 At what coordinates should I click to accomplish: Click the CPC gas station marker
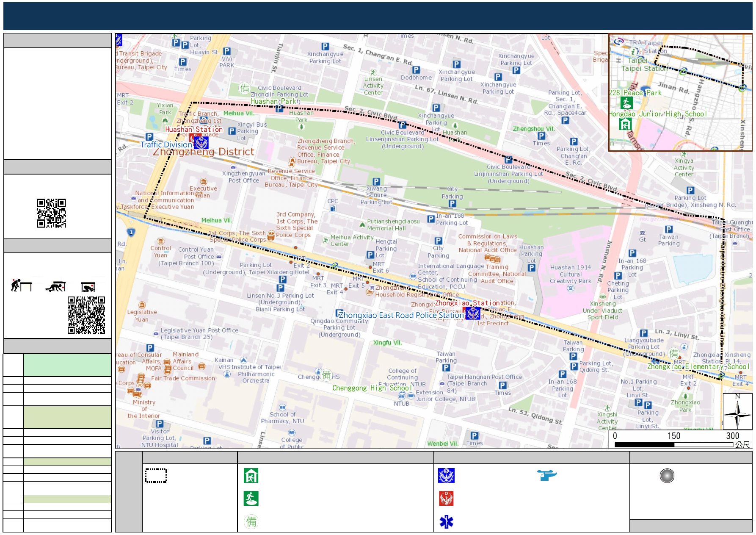click(x=333, y=208)
